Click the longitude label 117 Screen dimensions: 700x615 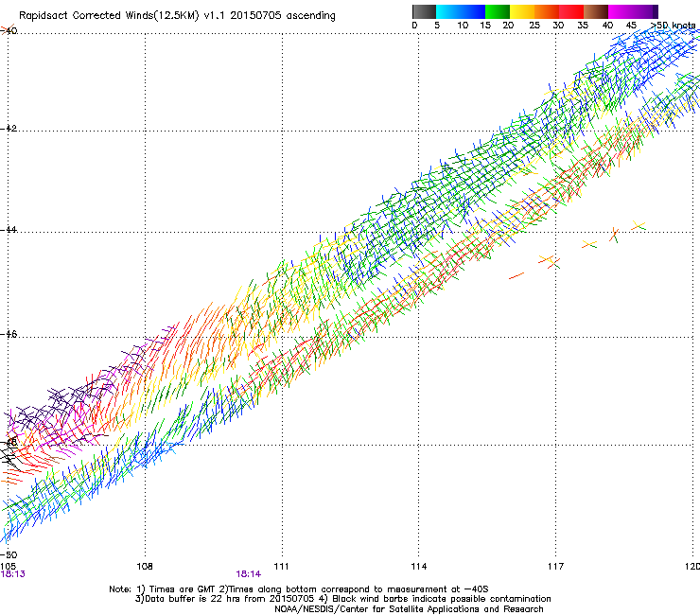pos(555,567)
